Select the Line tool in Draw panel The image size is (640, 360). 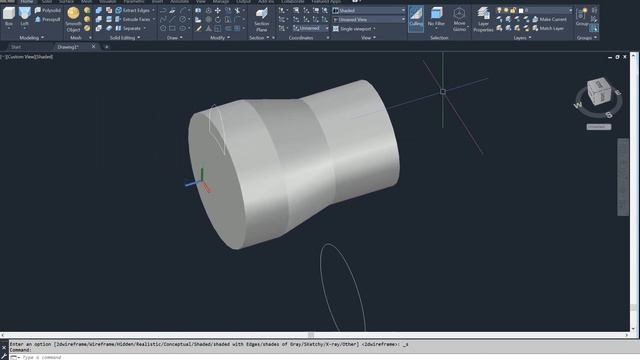pos(172,19)
